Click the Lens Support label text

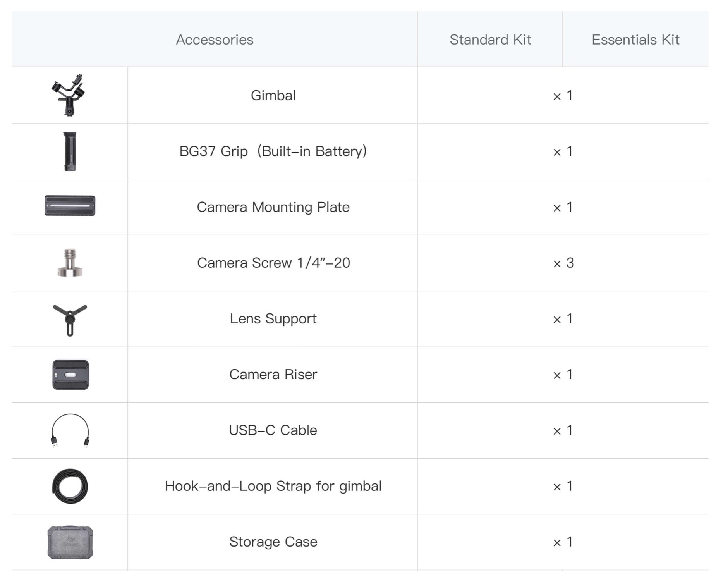pos(273,318)
